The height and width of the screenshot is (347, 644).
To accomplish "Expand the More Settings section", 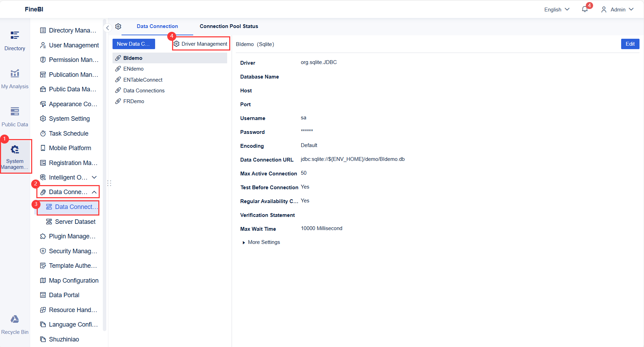I will [261, 242].
